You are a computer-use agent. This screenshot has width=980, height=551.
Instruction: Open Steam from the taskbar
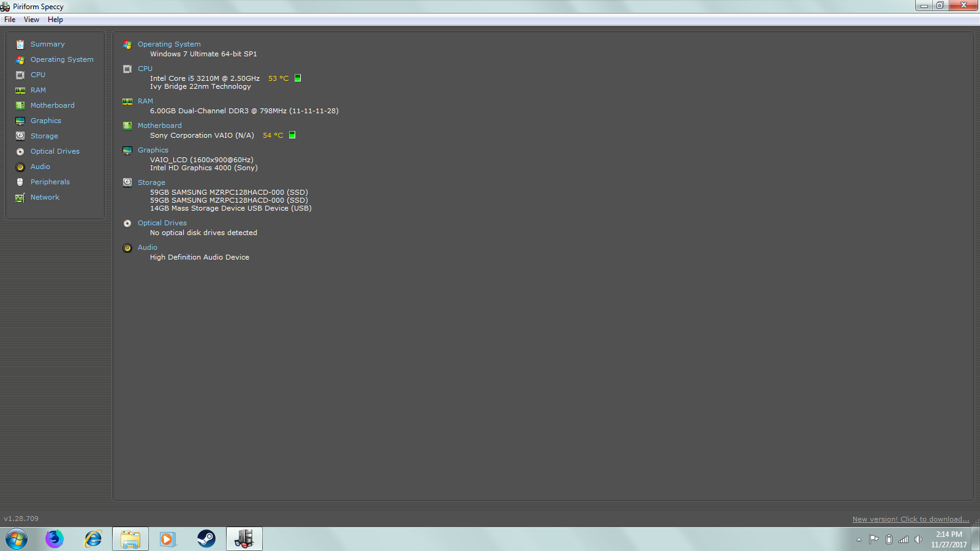click(x=206, y=539)
